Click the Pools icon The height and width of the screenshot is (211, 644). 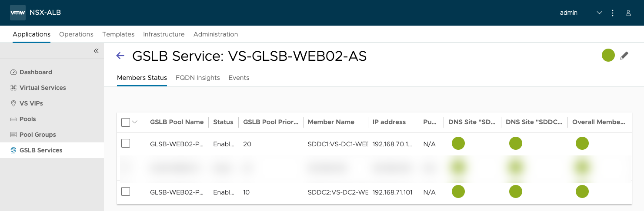13,119
